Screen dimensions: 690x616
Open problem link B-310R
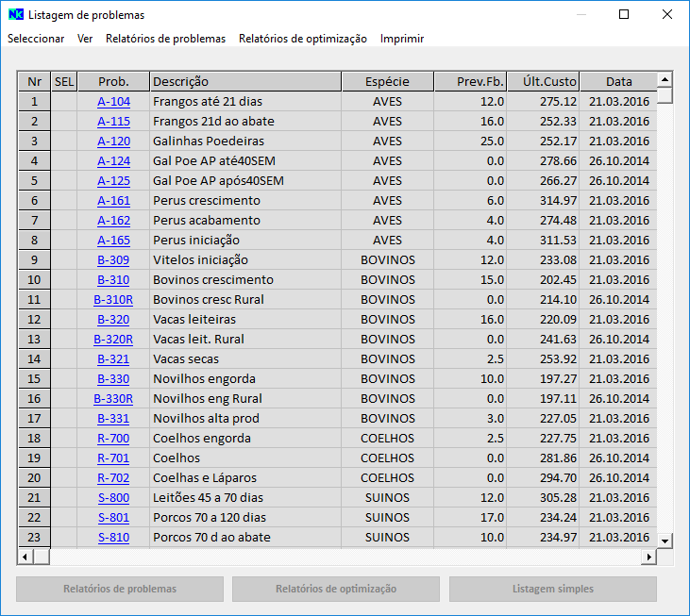point(113,300)
